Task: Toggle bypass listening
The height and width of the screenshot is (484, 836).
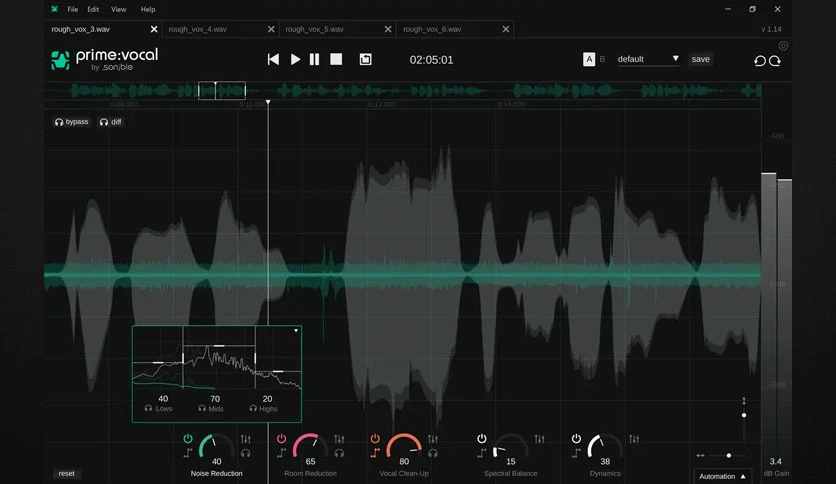Action: click(71, 122)
